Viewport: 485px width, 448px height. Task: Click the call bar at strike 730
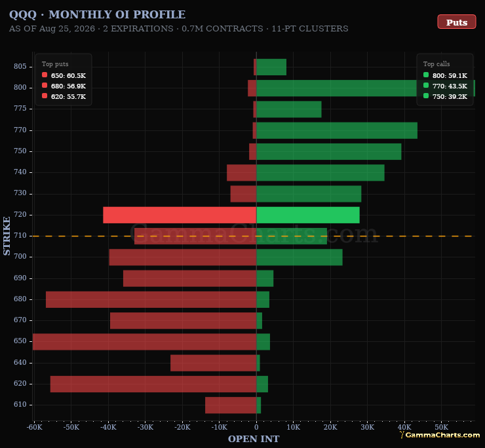[309, 194]
